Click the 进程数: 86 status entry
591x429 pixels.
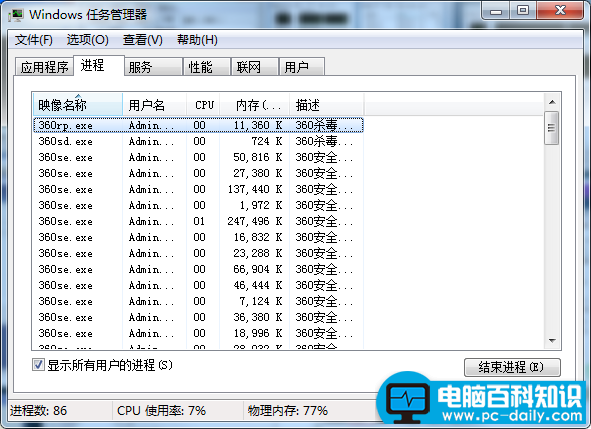click(38, 411)
